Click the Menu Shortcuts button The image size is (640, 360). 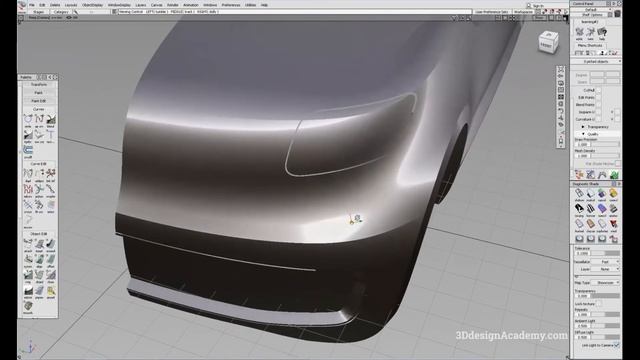(x=590, y=46)
